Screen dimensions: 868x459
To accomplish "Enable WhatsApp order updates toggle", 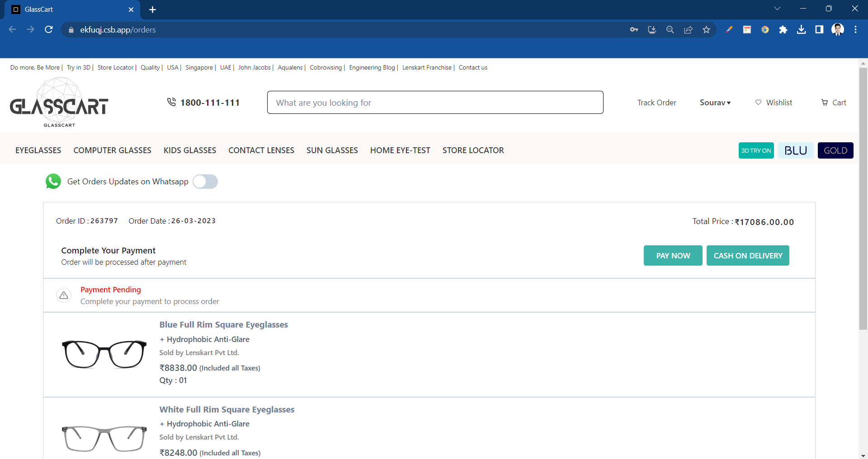I will (205, 182).
